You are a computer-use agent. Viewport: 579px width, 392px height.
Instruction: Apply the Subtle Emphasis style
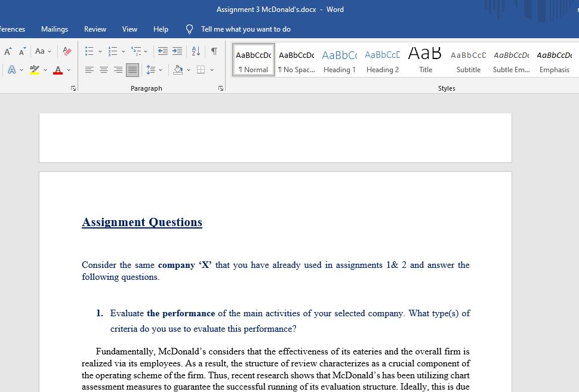point(512,60)
